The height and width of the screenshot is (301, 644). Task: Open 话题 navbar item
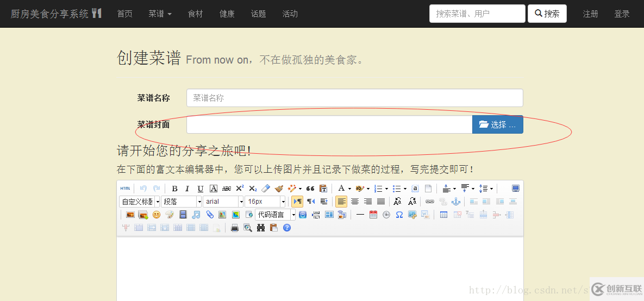pyautogui.click(x=259, y=14)
